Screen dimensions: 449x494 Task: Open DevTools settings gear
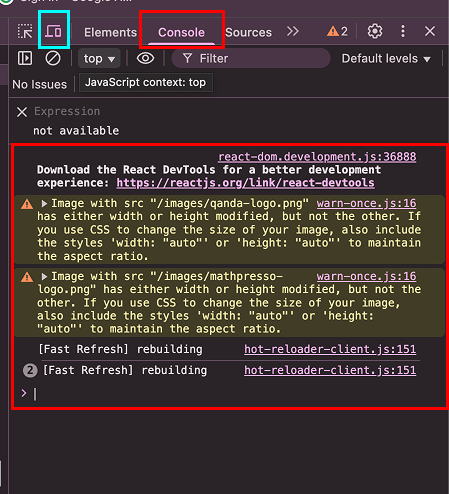pyautogui.click(x=375, y=31)
